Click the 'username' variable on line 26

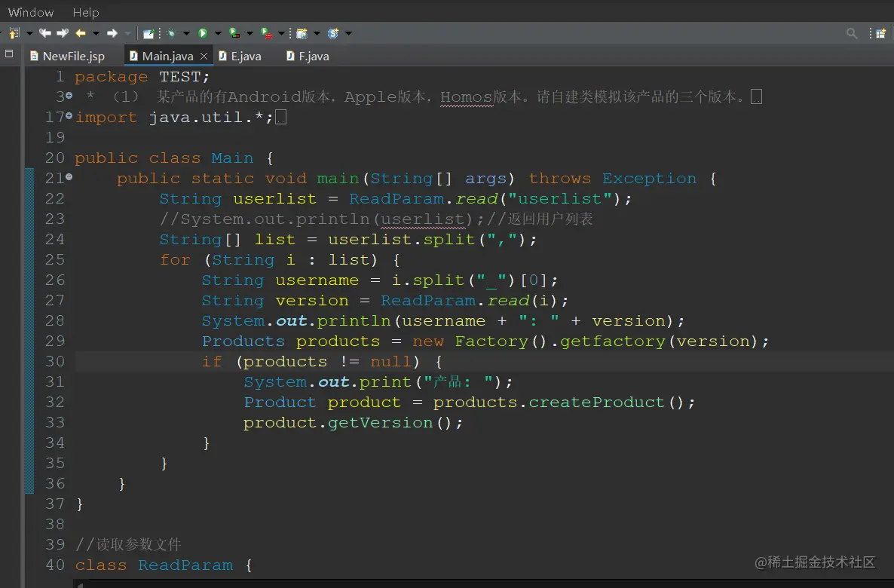(317, 280)
